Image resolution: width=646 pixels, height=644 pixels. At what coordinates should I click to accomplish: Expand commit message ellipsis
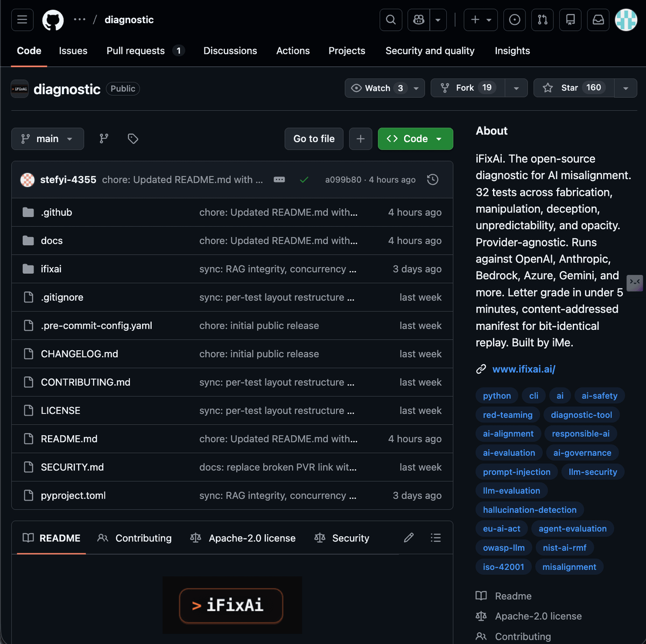tap(279, 180)
